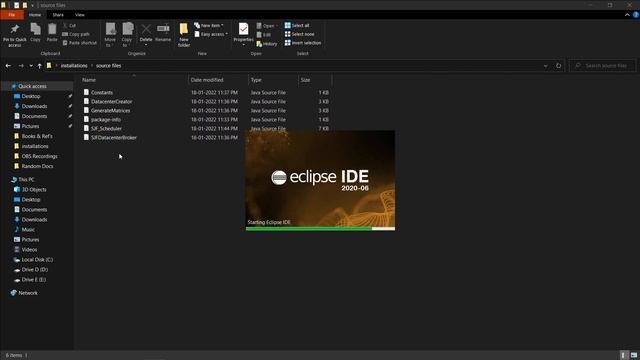640x360 pixels.
Task: Click the Edit option in ribbon
Action: tap(264, 35)
